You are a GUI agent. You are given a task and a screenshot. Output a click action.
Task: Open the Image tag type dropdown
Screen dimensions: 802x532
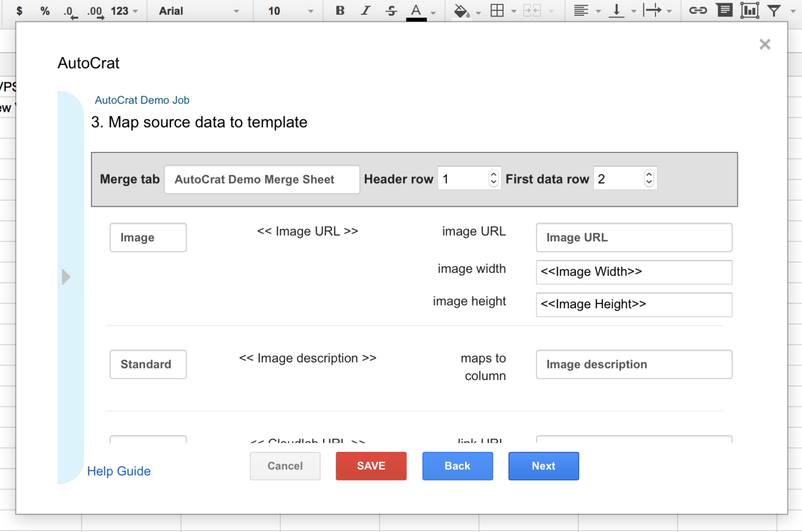coord(148,237)
